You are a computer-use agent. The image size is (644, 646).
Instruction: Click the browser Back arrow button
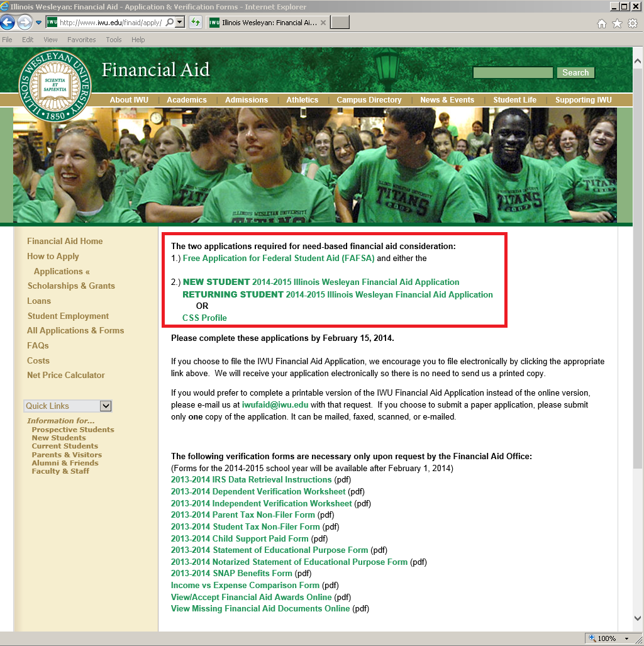point(8,23)
